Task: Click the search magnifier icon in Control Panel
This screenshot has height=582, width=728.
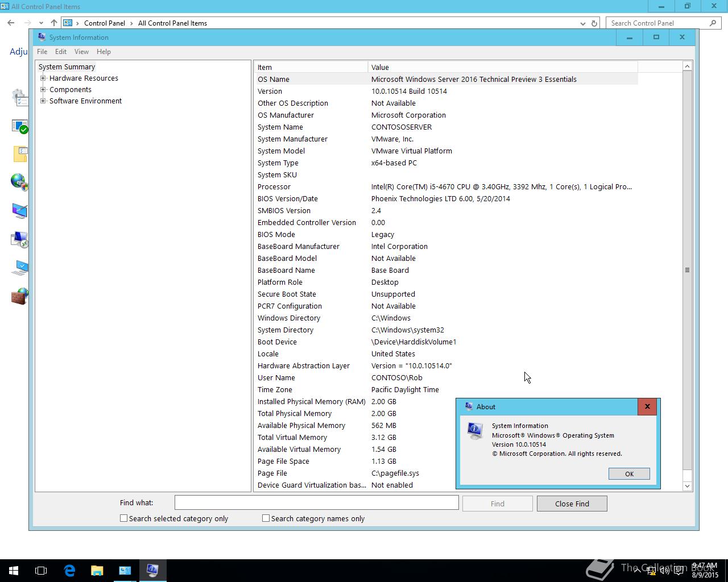Action: [x=713, y=23]
